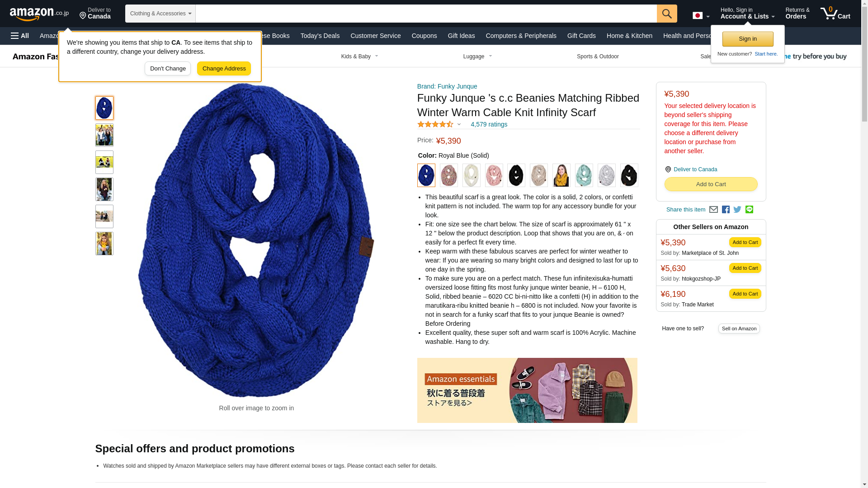This screenshot has width=868, height=488.
Task: Share this item on Twitter
Action: [x=737, y=210]
